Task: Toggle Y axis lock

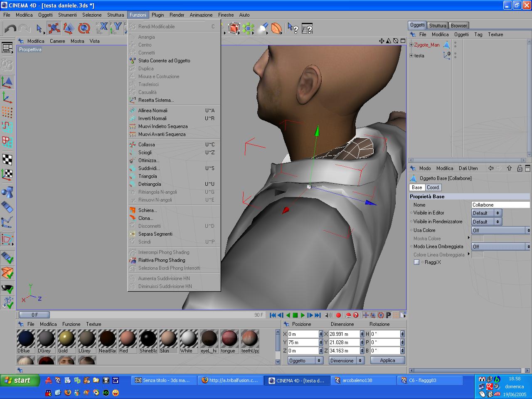Action: [x=117, y=28]
